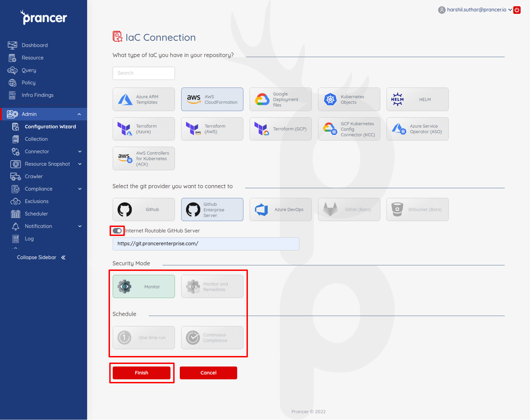Image resolution: width=530 pixels, height=420 pixels.
Task: Click the Kubernetes wheel logo on the Kubernetes Objects card
Action: [330, 100]
